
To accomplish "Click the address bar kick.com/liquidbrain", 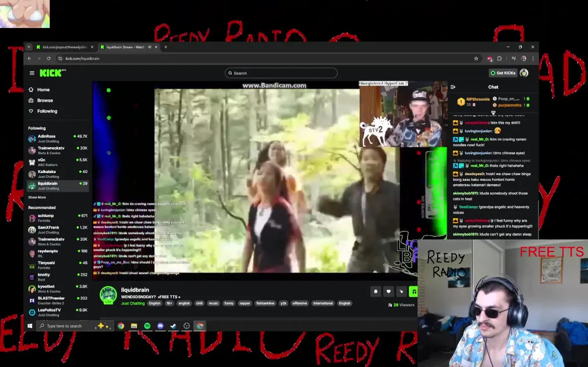I will pos(82,59).
